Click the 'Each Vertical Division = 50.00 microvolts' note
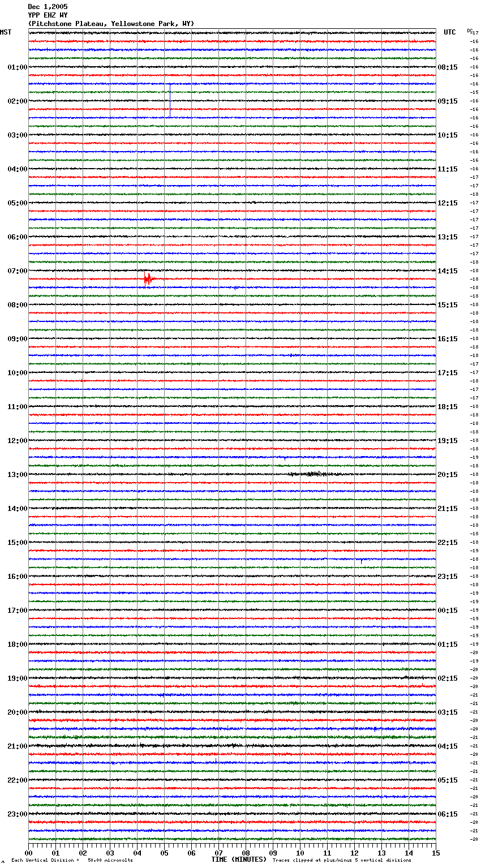Image resolution: width=481 pixels, height=868 pixels. point(72,861)
